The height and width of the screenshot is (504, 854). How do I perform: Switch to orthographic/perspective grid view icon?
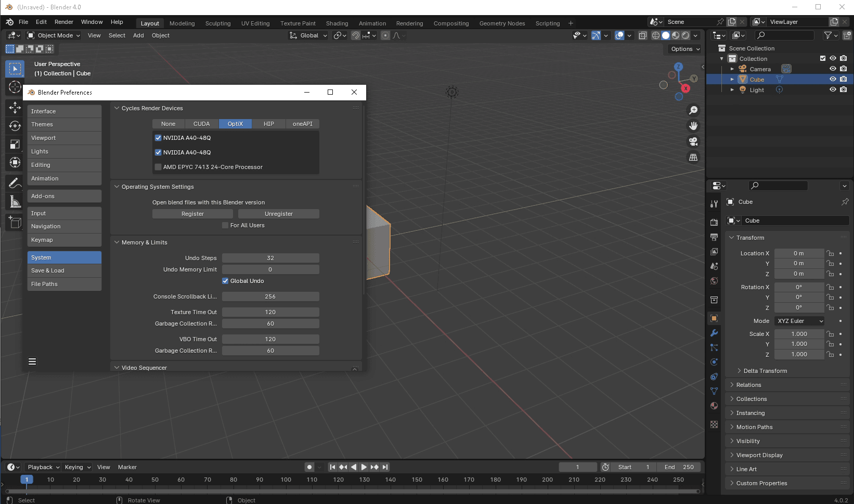point(693,157)
